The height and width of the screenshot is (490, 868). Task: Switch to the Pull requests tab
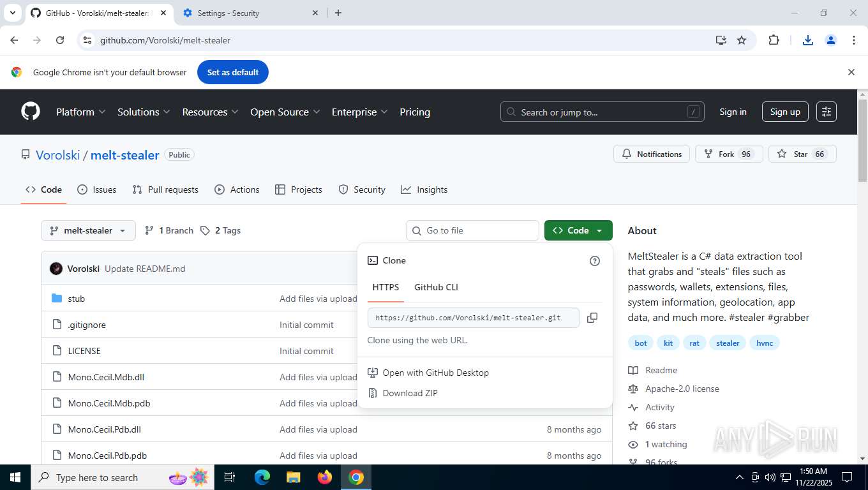(165, 189)
